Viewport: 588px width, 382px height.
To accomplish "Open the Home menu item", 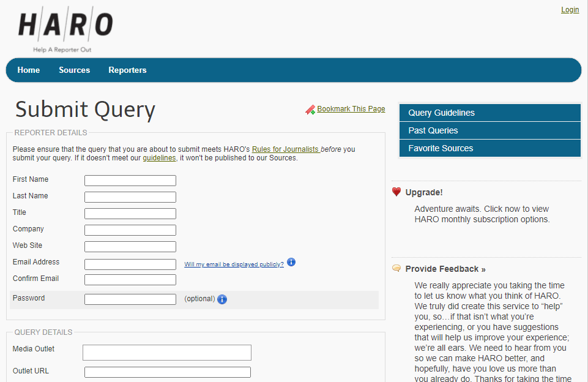I will (x=29, y=70).
